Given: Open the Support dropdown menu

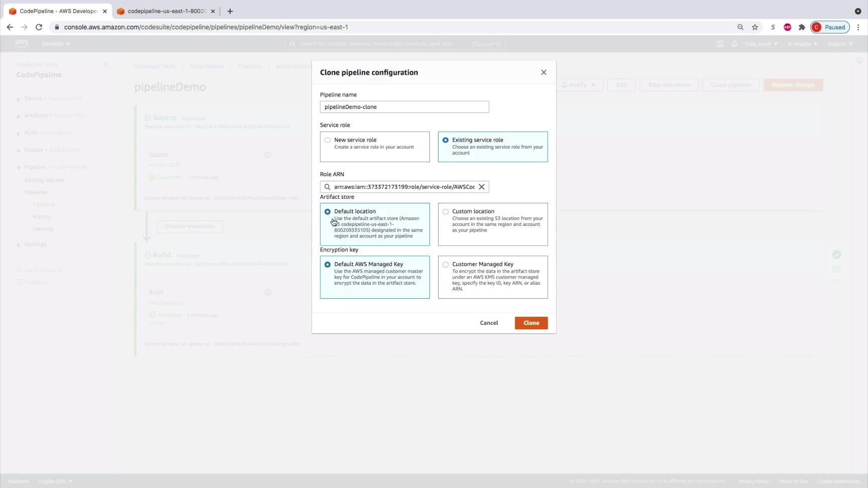Looking at the screenshot, I should (840, 44).
